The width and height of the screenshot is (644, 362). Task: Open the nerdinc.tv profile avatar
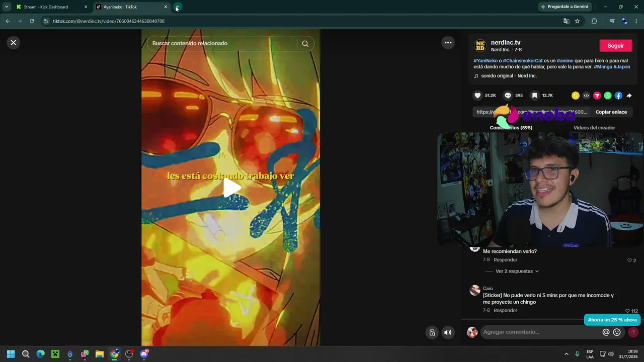point(480,46)
